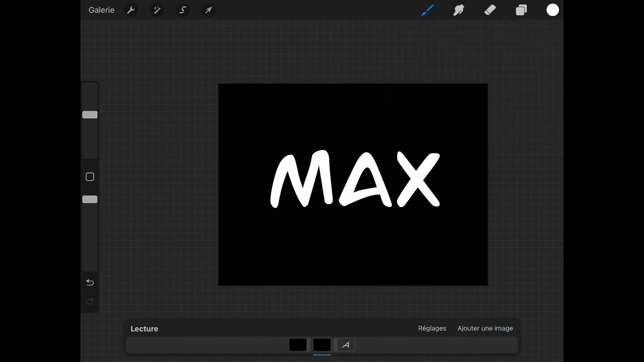Redo the action with dimmed arrow
The width and height of the screenshot is (644, 362).
pos(90,302)
